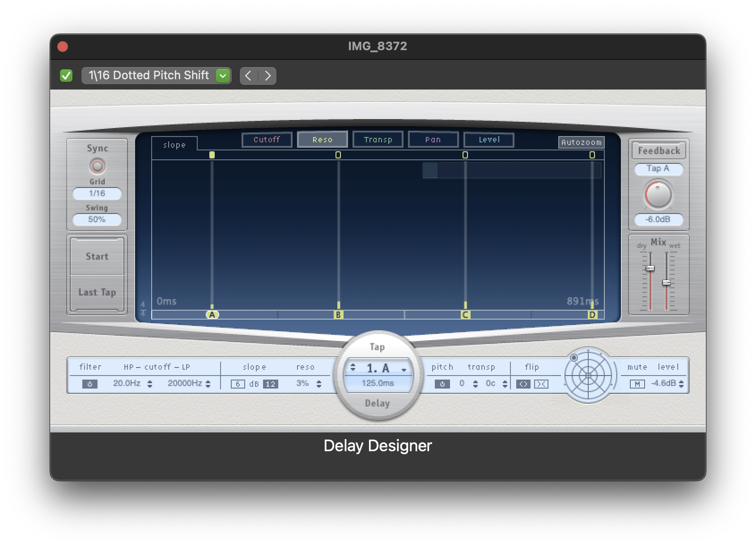The width and height of the screenshot is (756, 547).
Task: Adjust HP cutoff 20.0Hz stepper
Action: 150,384
